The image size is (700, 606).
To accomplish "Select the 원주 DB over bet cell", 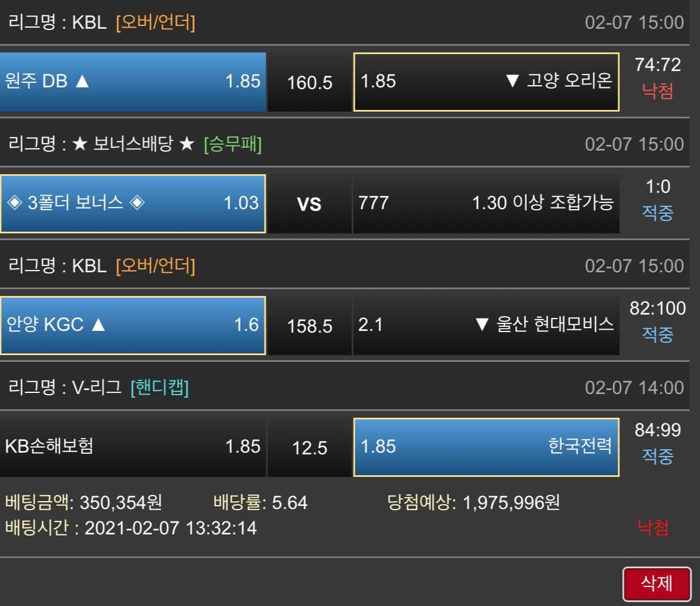I will click(133, 82).
